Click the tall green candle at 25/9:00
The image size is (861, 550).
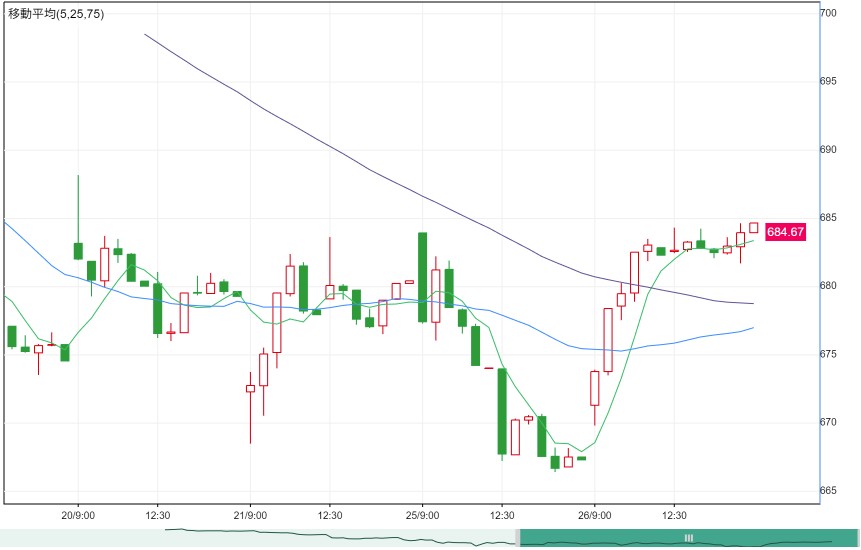coord(422,277)
